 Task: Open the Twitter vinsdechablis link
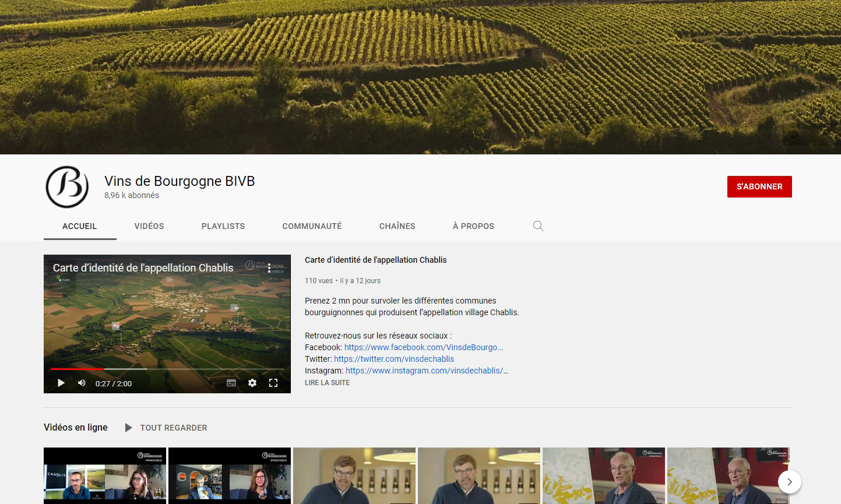394,359
